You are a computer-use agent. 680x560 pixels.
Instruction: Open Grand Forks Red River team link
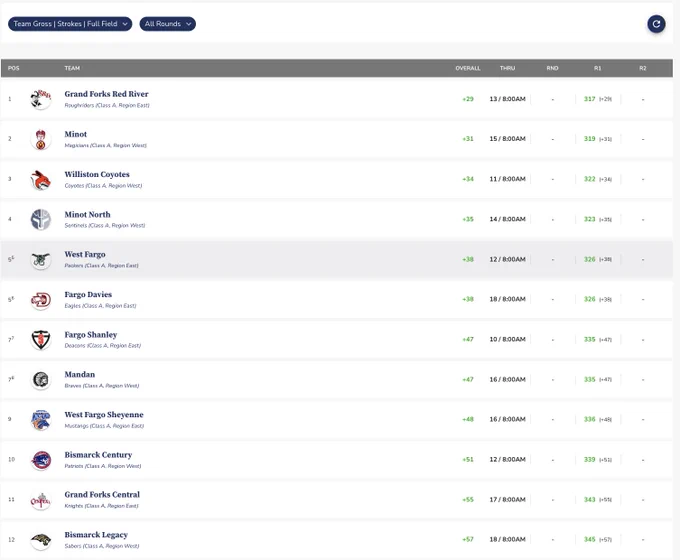click(106, 94)
